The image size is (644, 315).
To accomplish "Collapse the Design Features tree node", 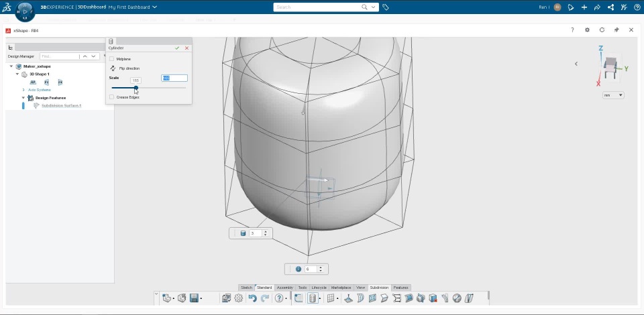I will pos(23,98).
